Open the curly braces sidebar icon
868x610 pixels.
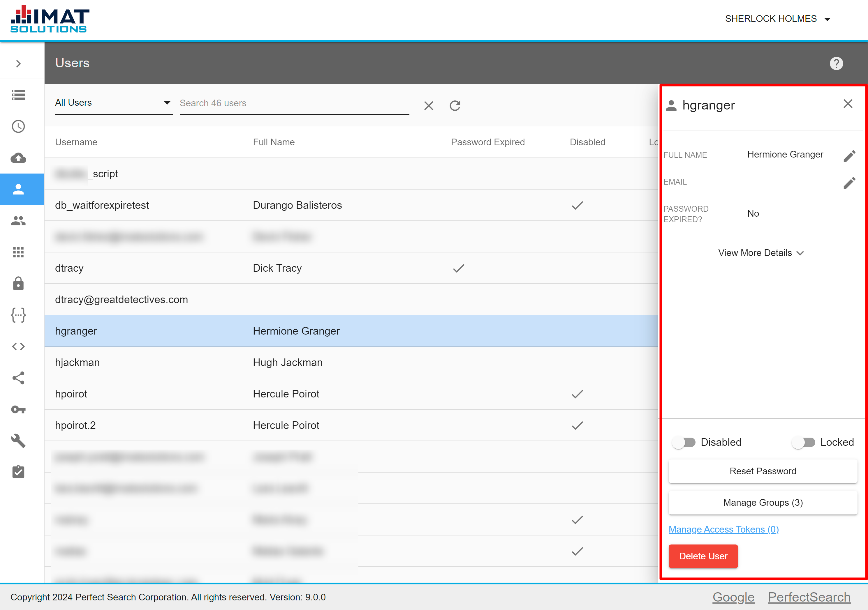coord(18,315)
